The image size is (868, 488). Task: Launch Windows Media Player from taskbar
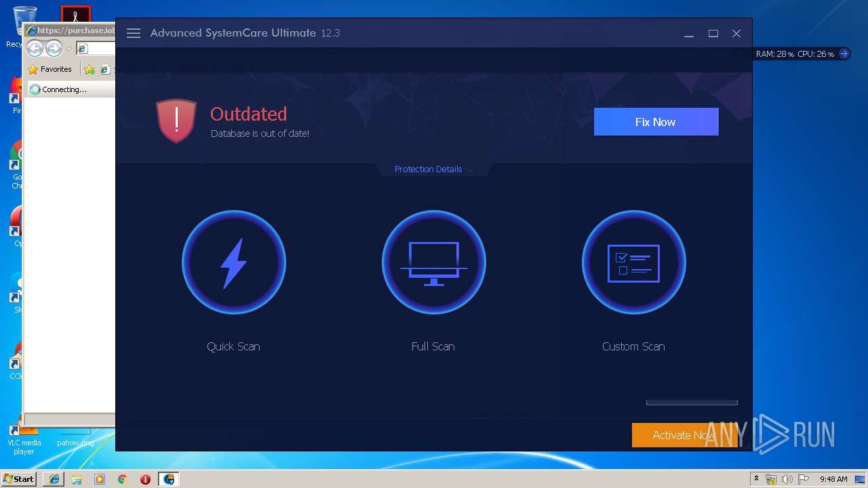tap(100, 479)
